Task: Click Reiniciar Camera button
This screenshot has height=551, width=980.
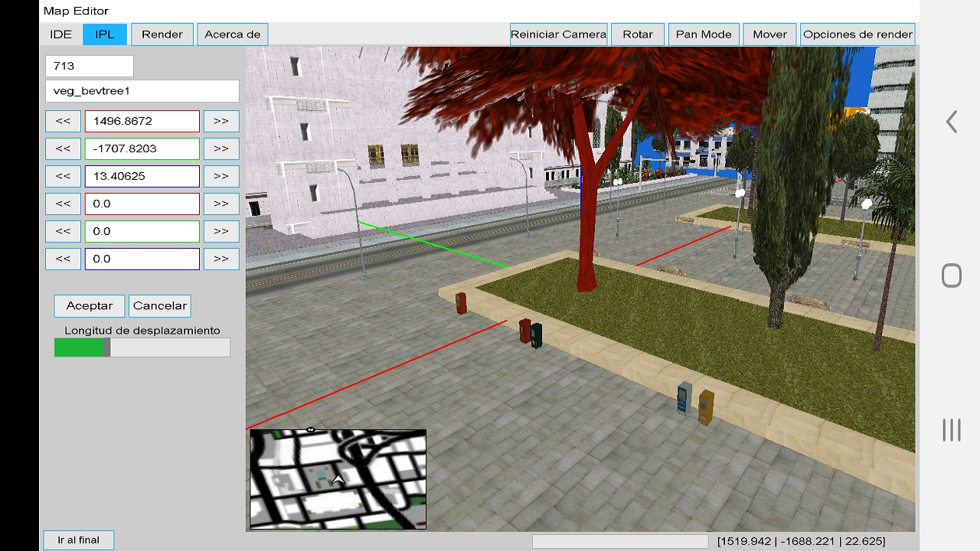Action: coord(559,34)
